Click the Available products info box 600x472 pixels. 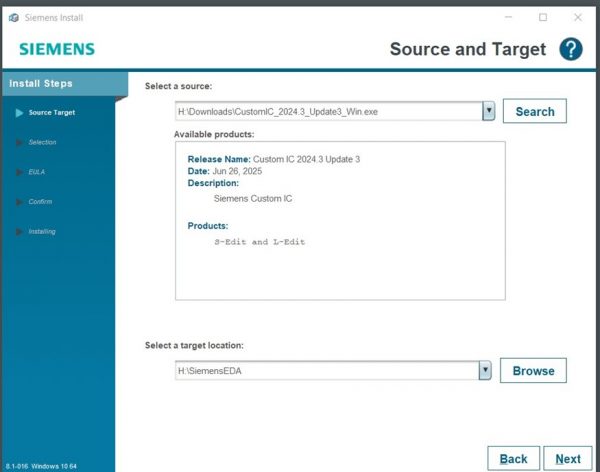tap(340, 221)
